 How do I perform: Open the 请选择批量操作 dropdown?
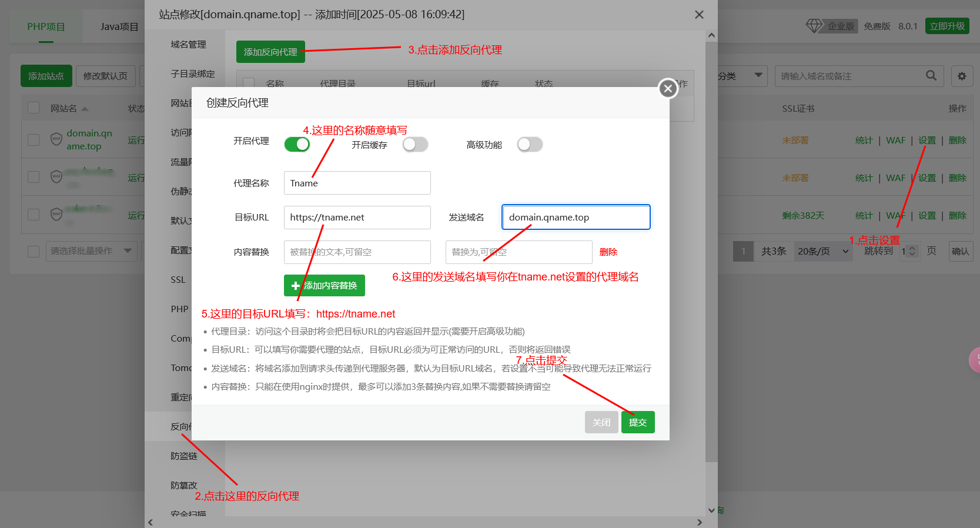[91, 251]
